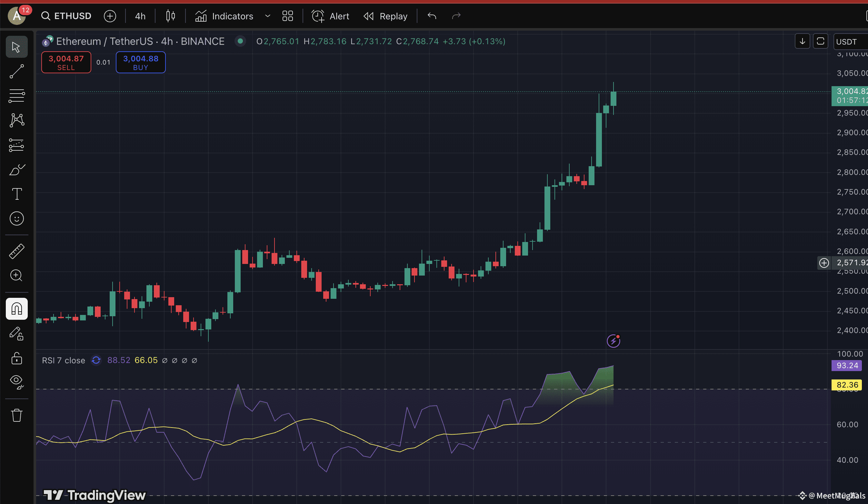The image size is (868, 504).
Task: Select the arrow cursor tool
Action: coord(16,47)
